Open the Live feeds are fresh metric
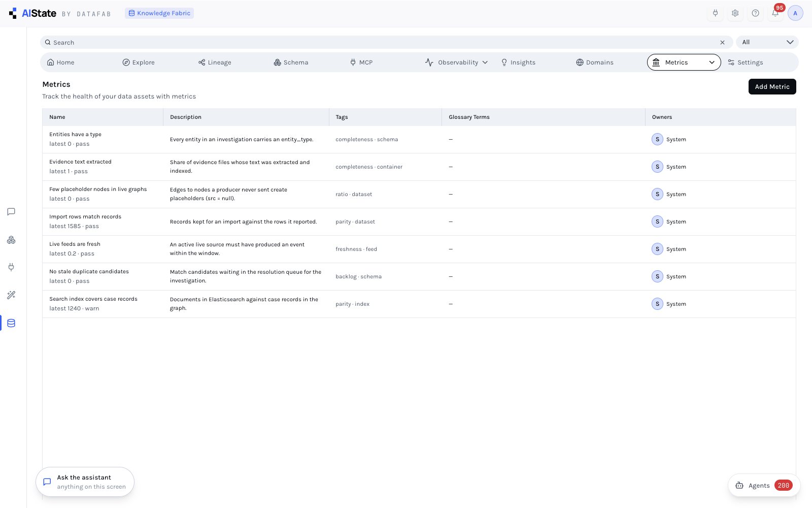 pos(75,244)
